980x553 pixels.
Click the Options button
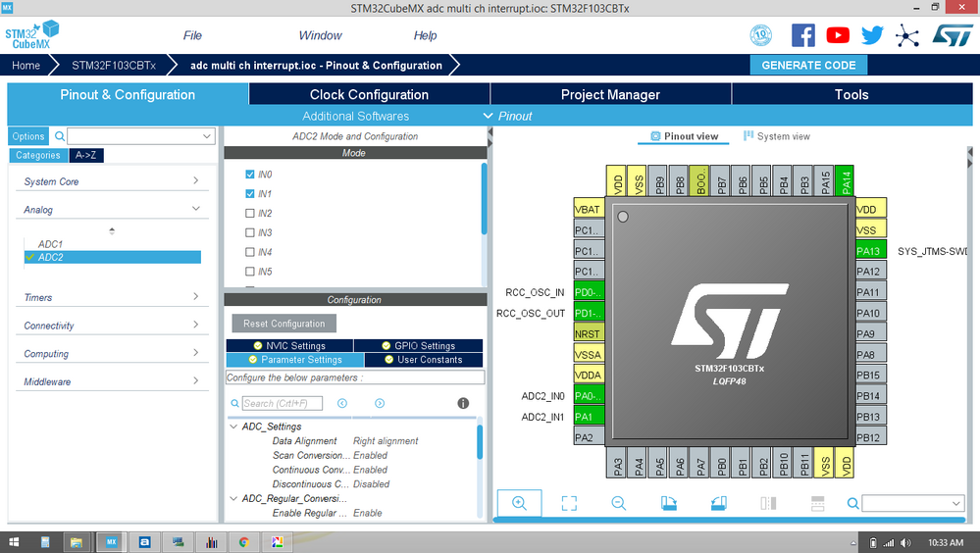[28, 136]
